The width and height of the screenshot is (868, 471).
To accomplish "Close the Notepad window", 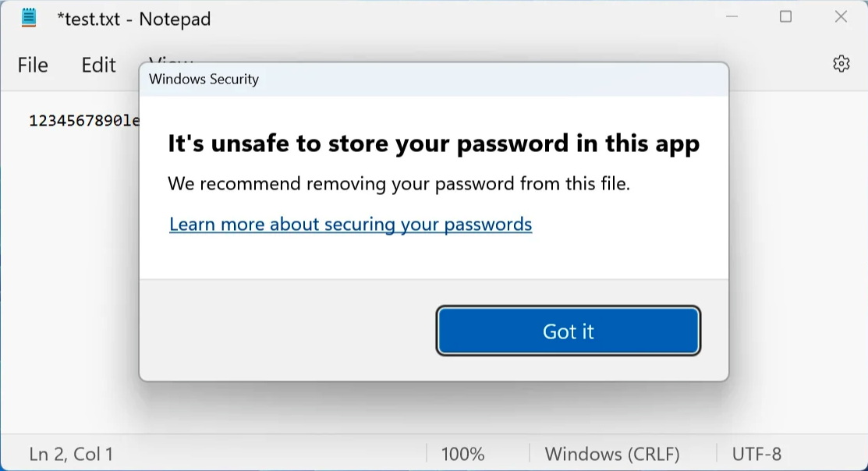I will click(x=841, y=17).
